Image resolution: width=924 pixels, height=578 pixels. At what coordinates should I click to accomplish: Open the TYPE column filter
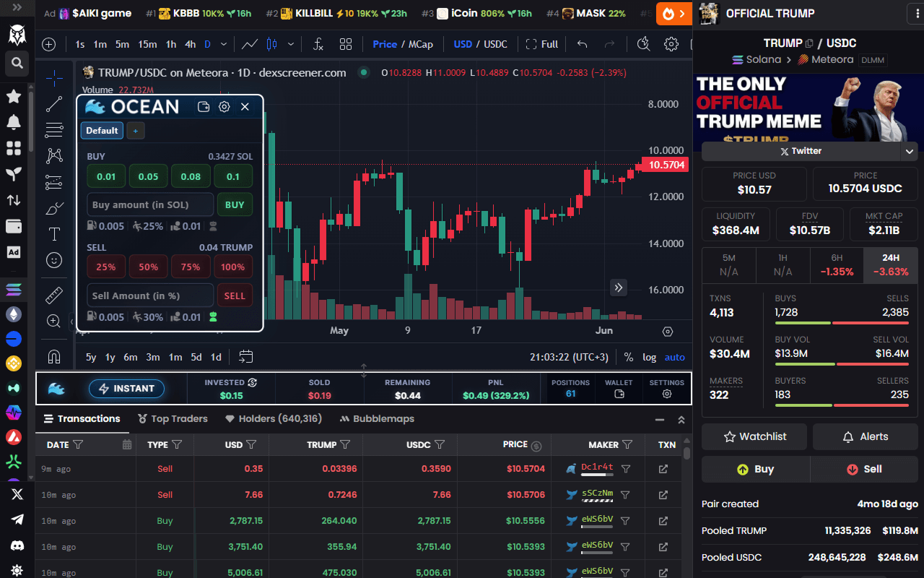[178, 445]
